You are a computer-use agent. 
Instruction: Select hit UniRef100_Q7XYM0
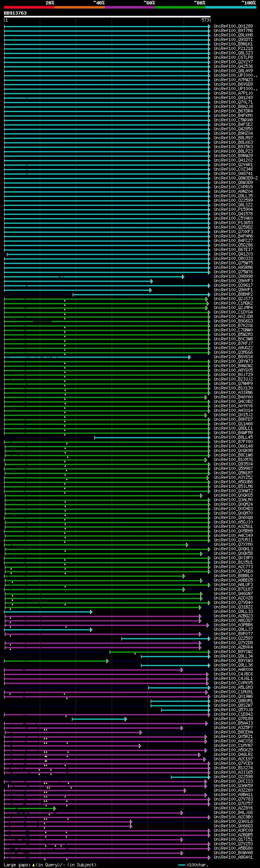coord(233,544)
